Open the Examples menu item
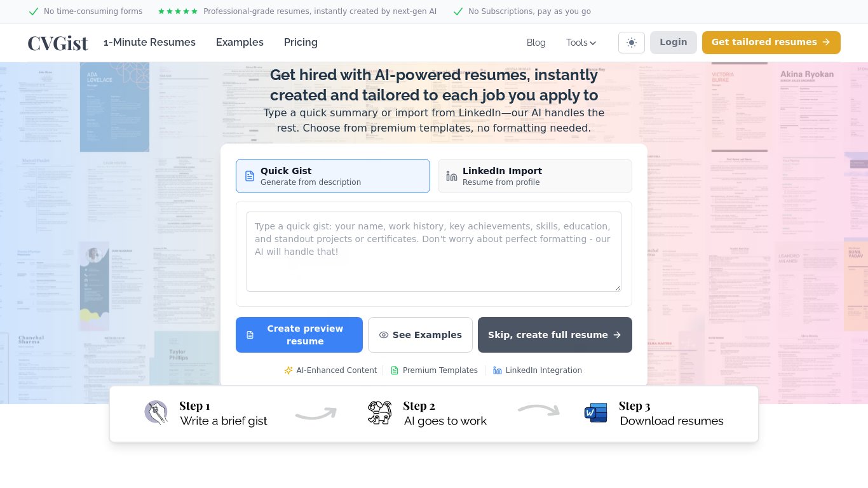 pos(240,43)
